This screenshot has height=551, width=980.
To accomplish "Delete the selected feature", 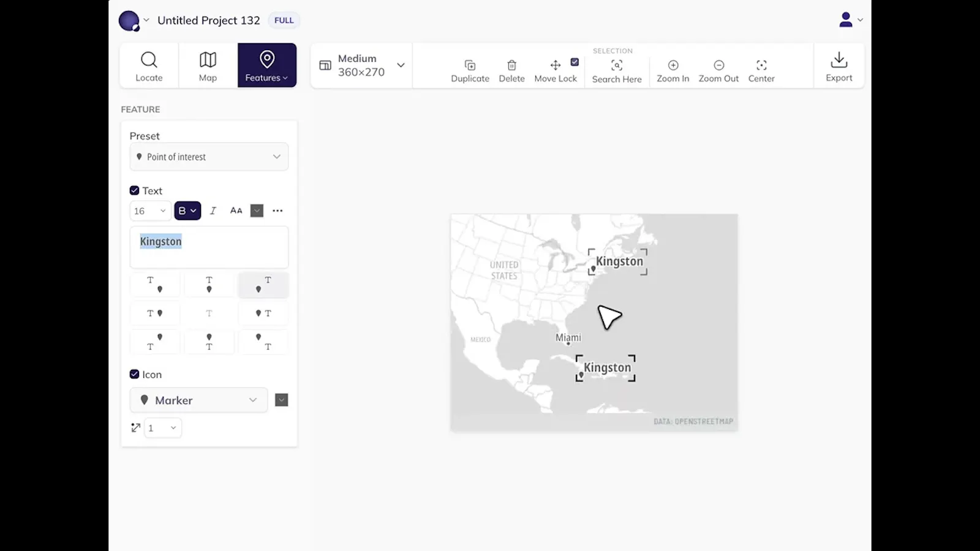I will point(511,71).
